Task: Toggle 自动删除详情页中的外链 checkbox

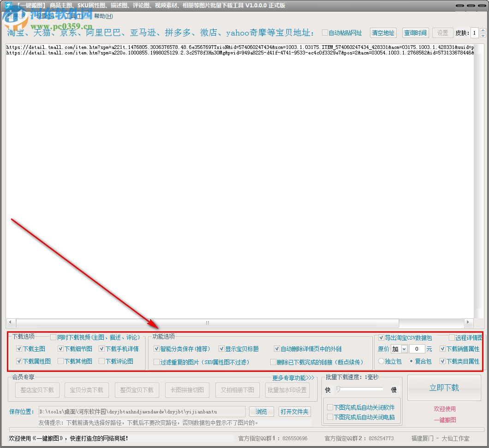Action: pos(277,349)
